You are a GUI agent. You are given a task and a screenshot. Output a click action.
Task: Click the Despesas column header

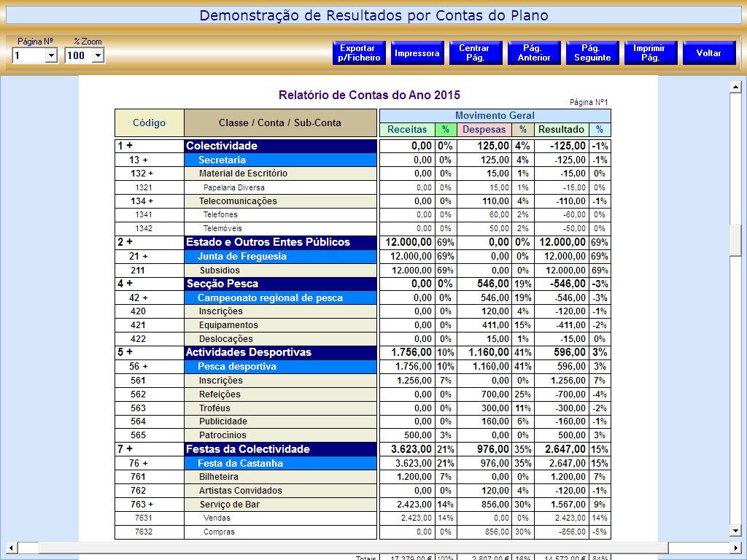tap(484, 130)
